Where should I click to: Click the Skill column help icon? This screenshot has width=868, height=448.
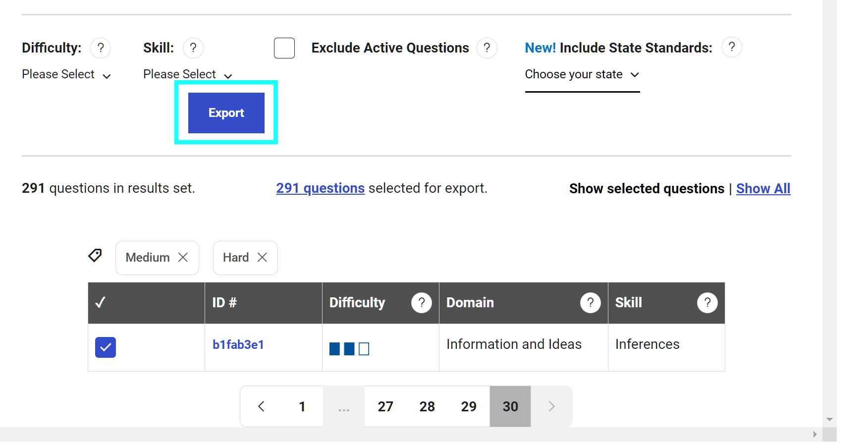(x=707, y=302)
